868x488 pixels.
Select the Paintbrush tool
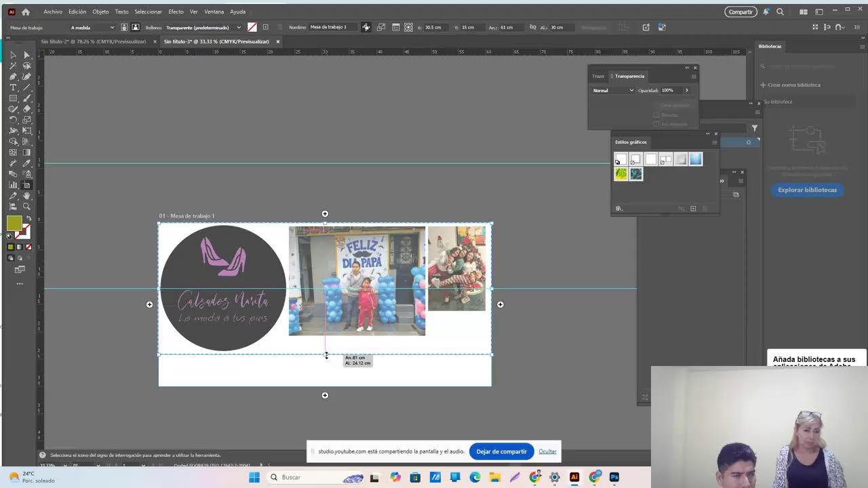pyautogui.click(x=27, y=98)
